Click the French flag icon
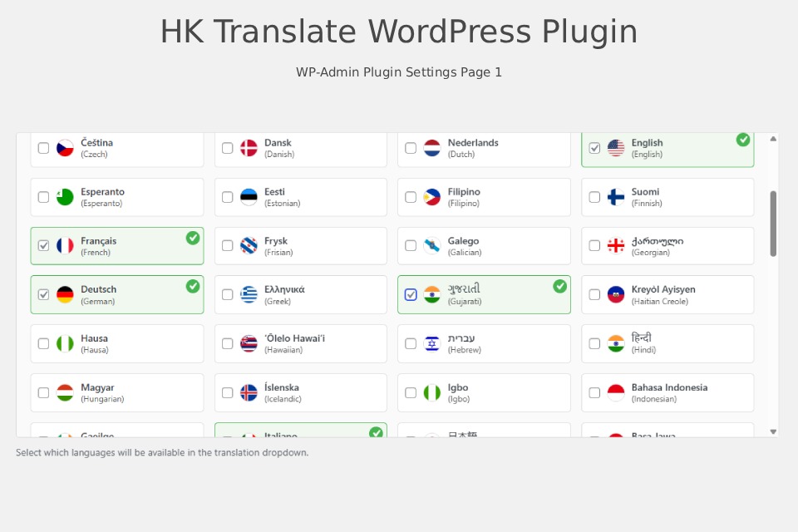 (x=65, y=246)
